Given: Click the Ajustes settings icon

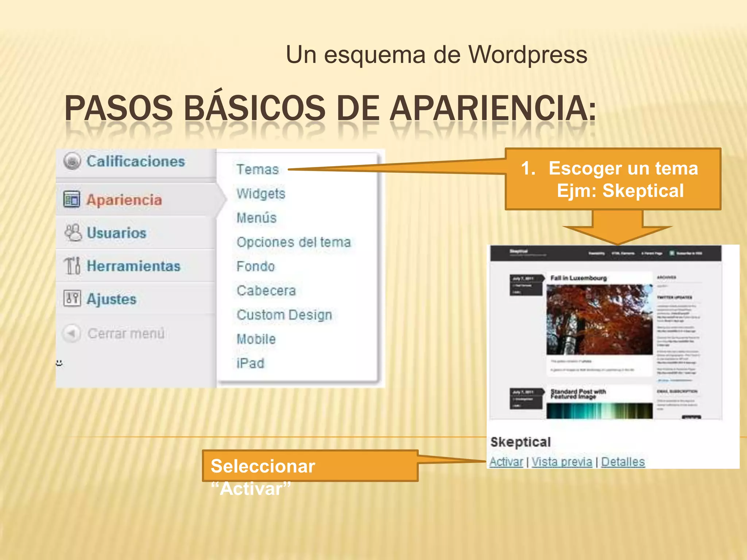Looking at the screenshot, I should 72,298.
